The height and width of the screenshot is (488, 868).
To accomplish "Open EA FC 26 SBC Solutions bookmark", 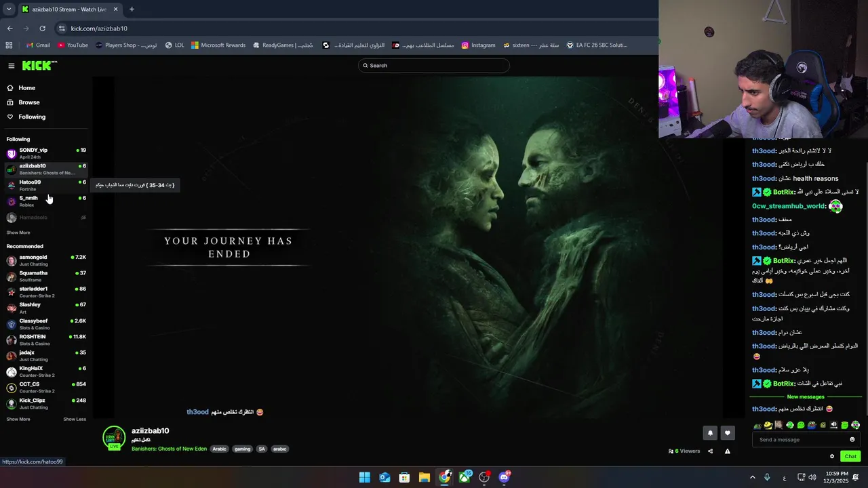I will point(597,45).
